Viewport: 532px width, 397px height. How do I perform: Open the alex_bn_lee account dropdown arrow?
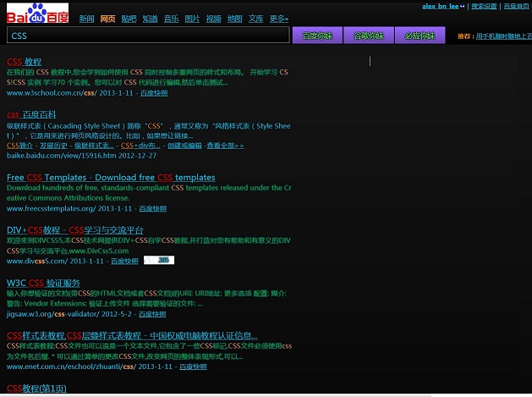pyautogui.click(x=462, y=6)
